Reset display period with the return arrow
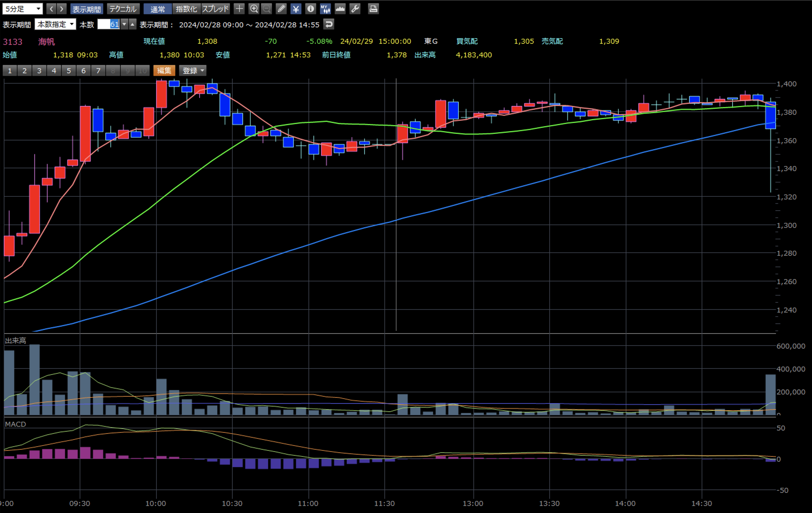812x513 pixels. [x=328, y=24]
